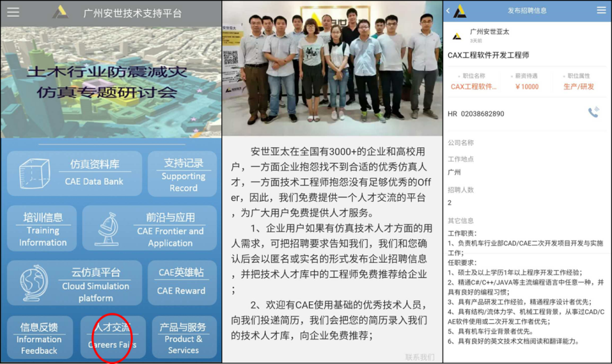Viewport: 612px width, 364px height.
Task: Tap the 工作地点 value 广州
Action: (454, 172)
